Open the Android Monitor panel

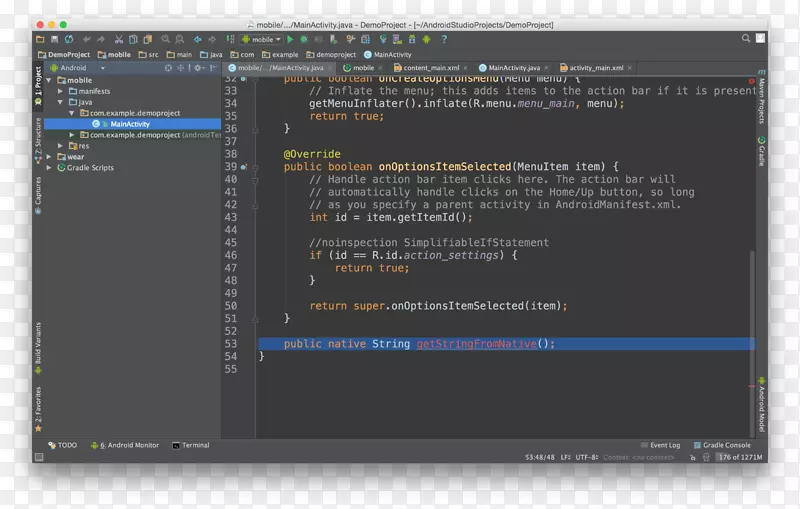pos(127,445)
